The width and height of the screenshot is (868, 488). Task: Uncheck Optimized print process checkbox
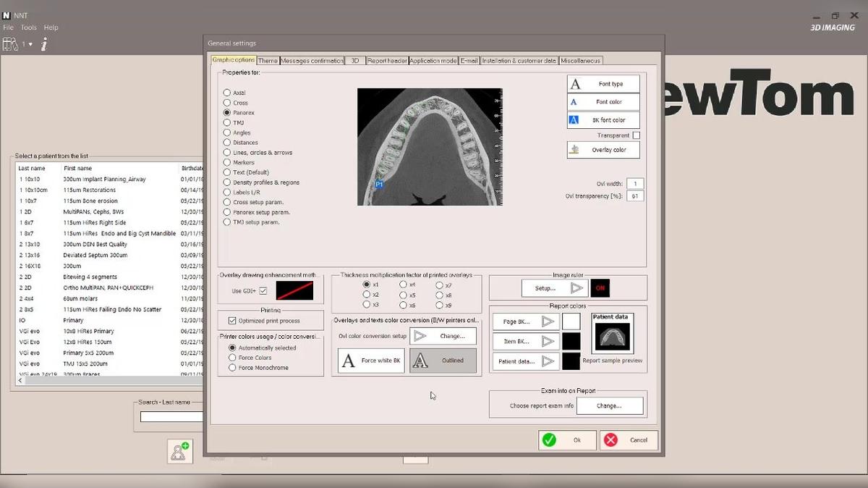(x=232, y=321)
